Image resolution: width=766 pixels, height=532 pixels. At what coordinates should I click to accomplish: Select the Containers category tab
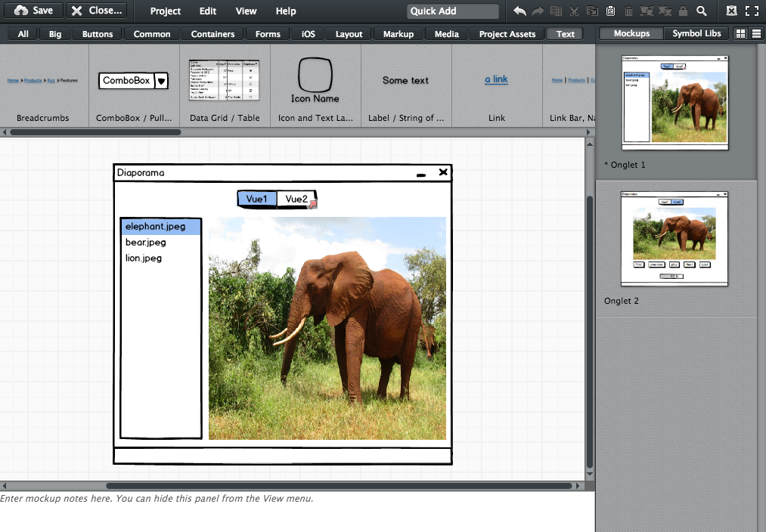(x=212, y=34)
